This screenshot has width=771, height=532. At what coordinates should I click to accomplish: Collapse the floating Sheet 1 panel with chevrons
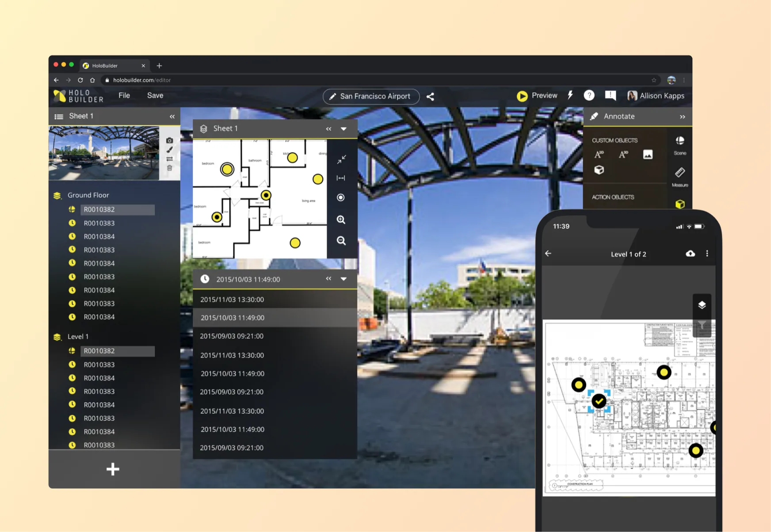click(x=328, y=129)
